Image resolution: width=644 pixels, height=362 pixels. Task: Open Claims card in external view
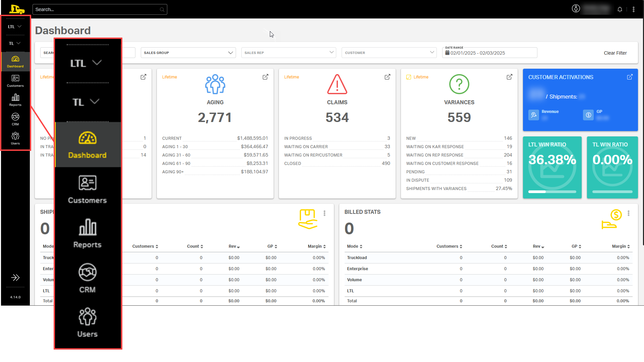point(387,77)
